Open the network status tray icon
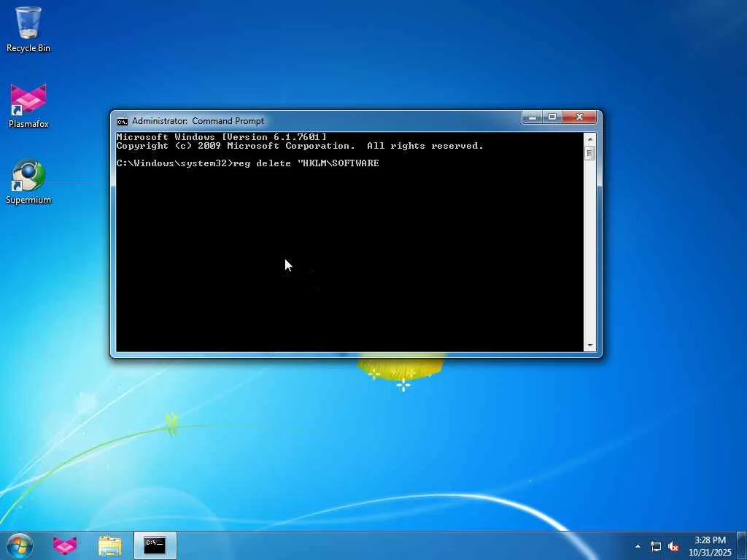 (x=656, y=546)
